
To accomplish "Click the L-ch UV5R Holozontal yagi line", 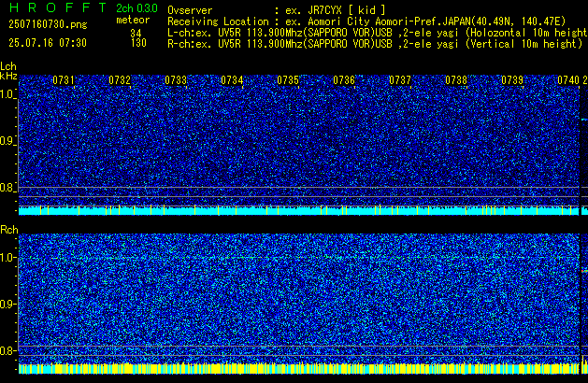I will (x=378, y=33).
